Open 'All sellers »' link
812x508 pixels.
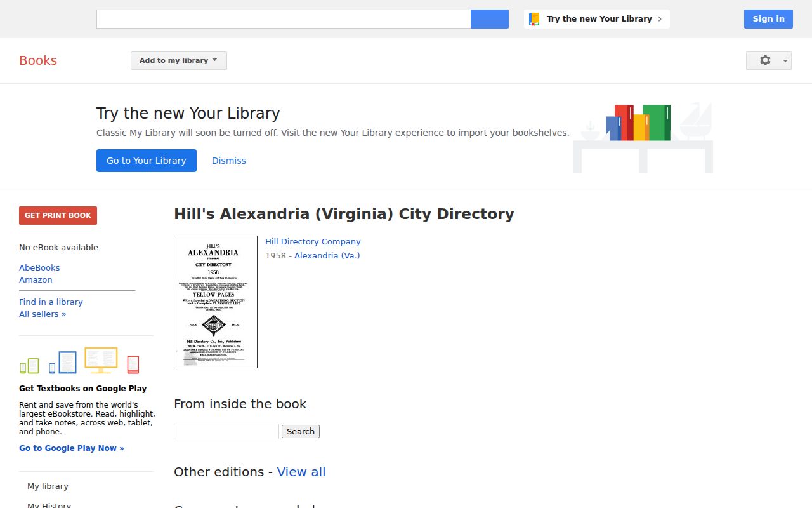coord(43,314)
